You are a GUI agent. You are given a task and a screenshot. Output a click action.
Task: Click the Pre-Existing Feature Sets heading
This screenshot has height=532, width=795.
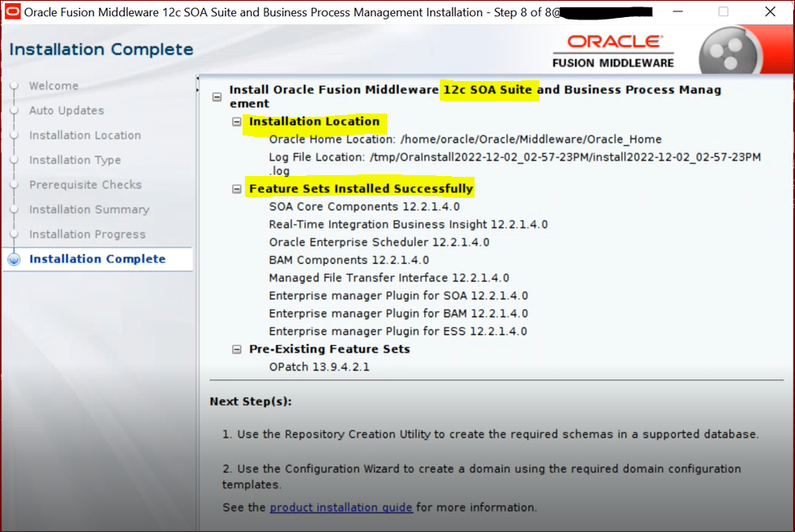pyautogui.click(x=329, y=349)
